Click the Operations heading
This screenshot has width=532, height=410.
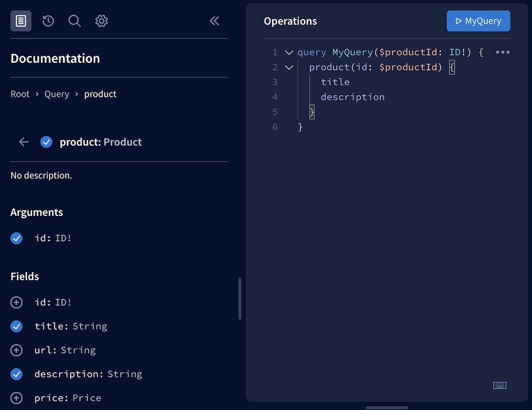point(290,21)
